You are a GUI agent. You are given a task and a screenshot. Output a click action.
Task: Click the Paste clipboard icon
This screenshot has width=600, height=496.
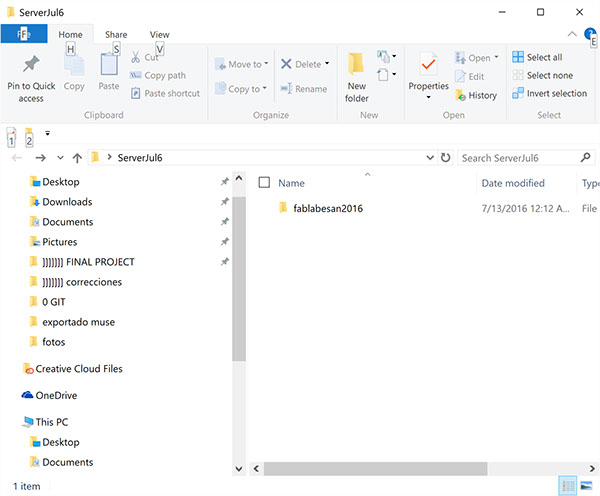109,64
